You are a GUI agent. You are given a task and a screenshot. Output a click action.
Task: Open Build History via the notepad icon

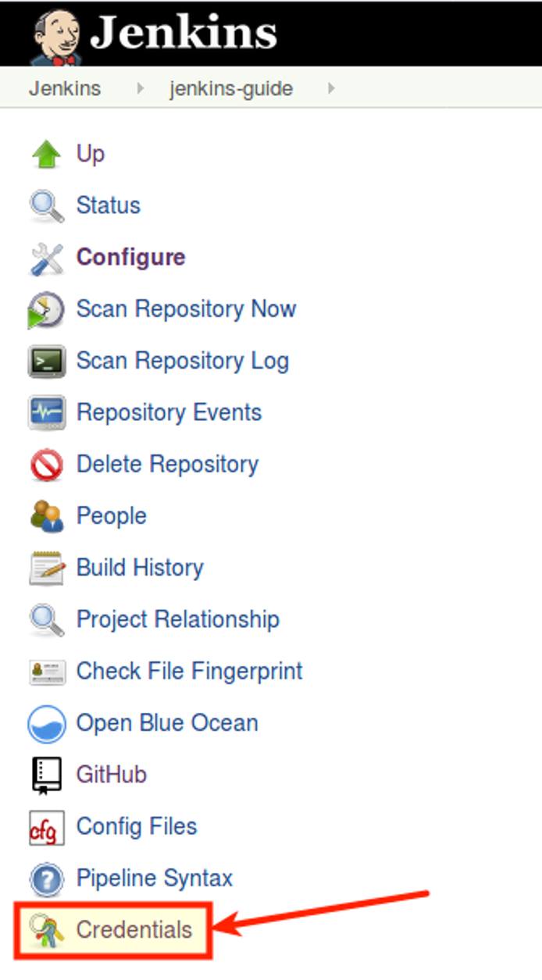[x=48, y=568]
